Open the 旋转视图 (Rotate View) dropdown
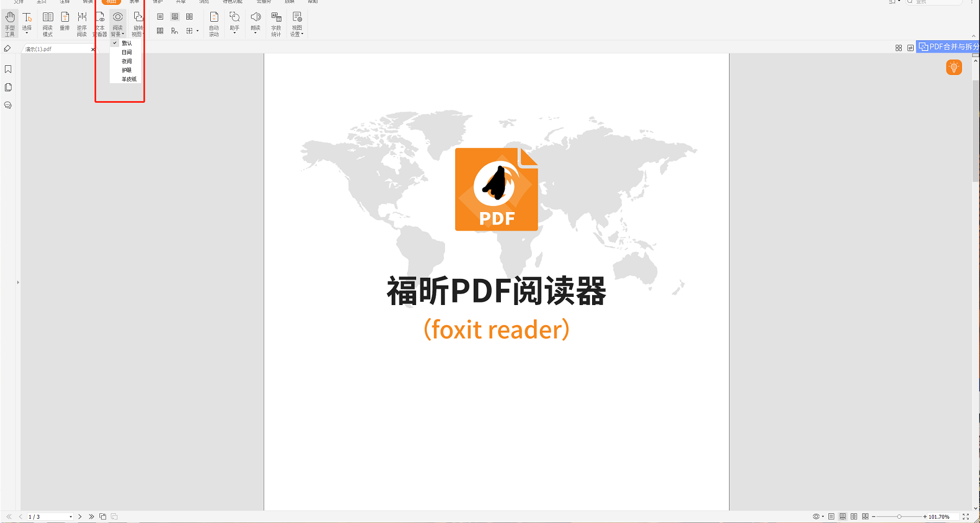This screenshot has width=980, height=523. 138,23
